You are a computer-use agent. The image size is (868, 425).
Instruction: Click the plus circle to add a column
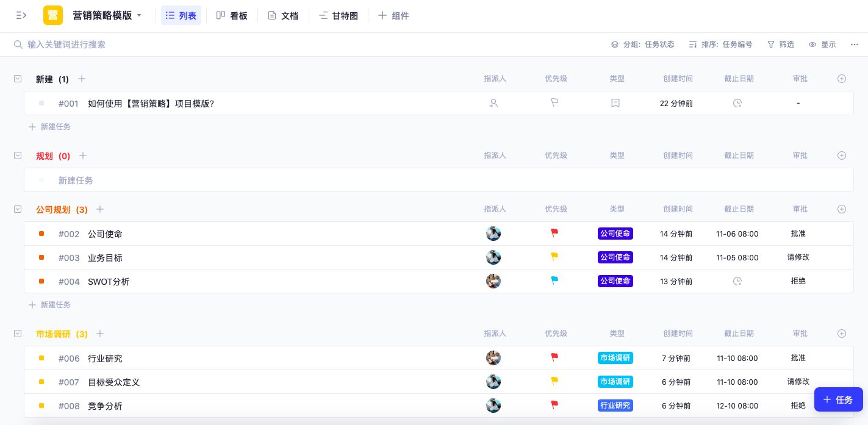(842, 79)
